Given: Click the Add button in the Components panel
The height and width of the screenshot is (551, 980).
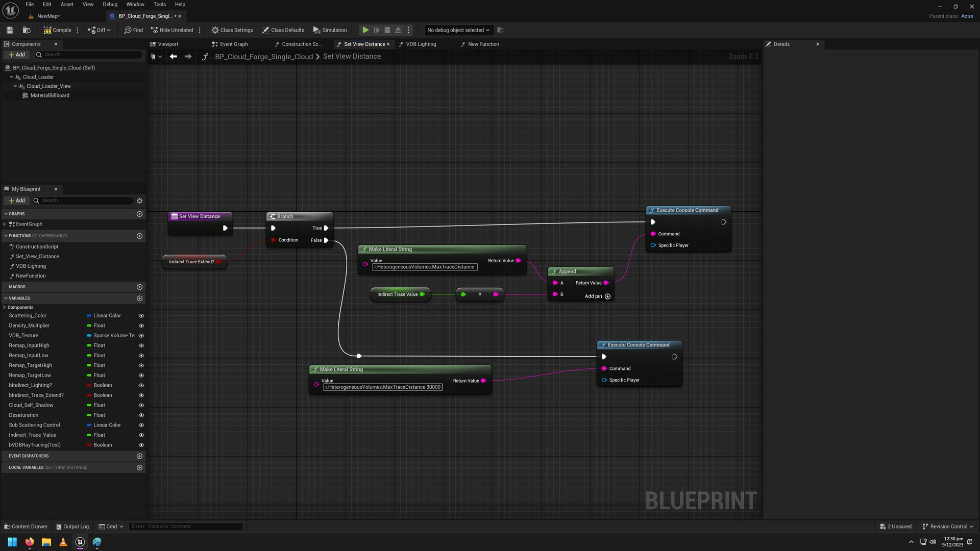Looking at the screenshot, I should (x=16, y=54).
